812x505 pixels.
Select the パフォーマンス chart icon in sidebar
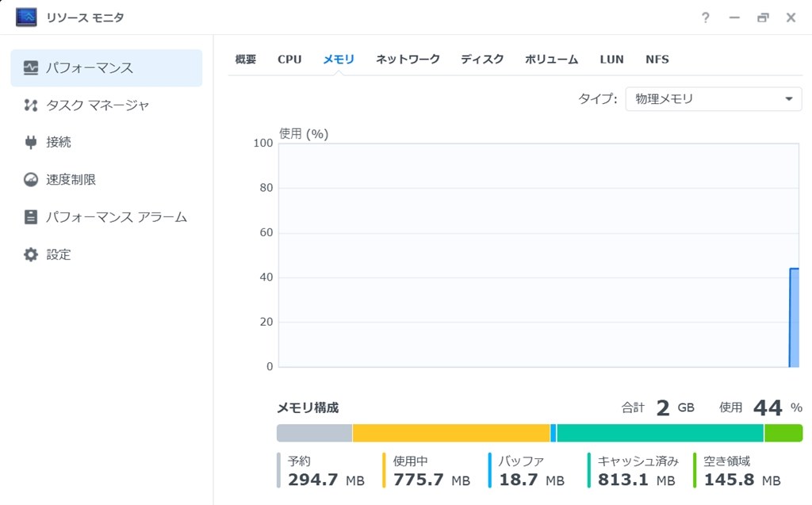tap(31, 68)
